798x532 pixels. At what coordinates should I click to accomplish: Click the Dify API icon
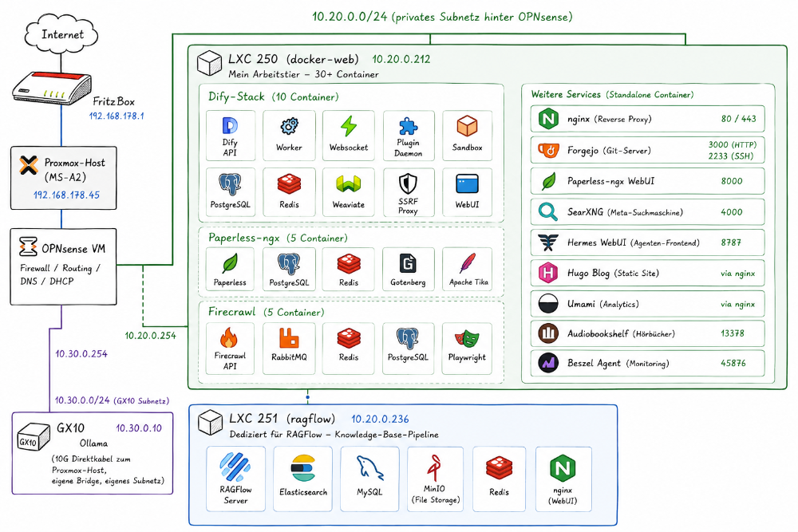[230, 126]
